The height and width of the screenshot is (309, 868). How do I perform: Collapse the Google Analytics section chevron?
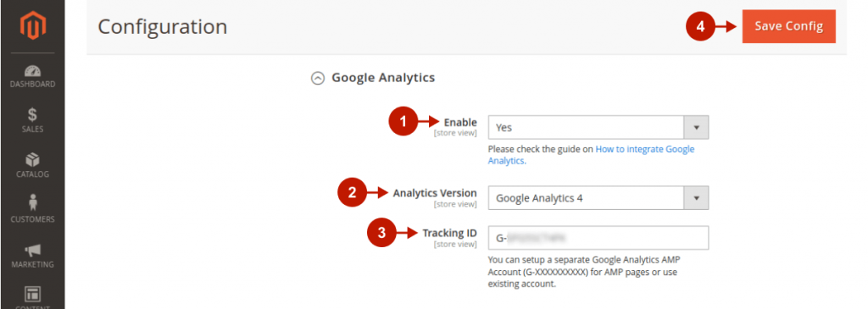click(x=317, y=79)
